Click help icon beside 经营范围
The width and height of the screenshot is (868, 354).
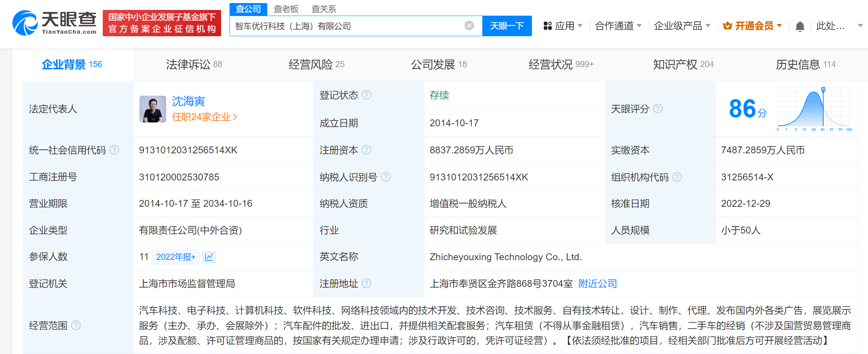76,325
